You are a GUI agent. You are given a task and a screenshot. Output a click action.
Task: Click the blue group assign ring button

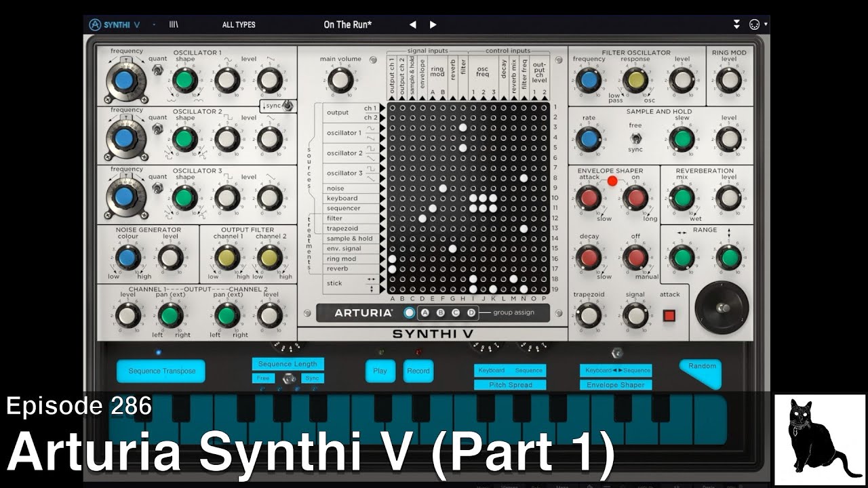pos(409,312)
